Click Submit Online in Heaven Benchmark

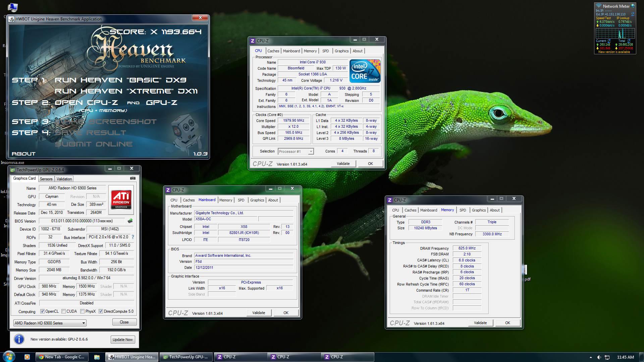pyautogui.click(x=94, y=144)
